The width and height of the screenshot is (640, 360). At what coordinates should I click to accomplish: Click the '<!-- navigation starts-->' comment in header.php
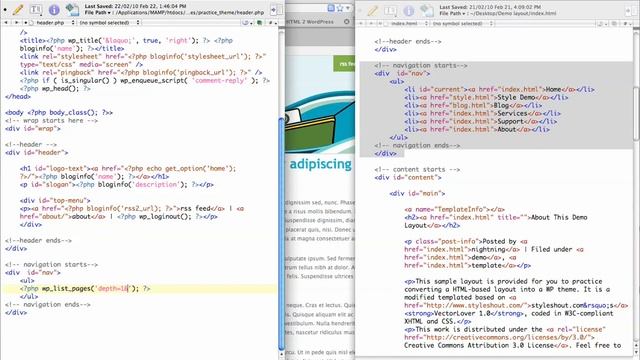coord(51,264)
